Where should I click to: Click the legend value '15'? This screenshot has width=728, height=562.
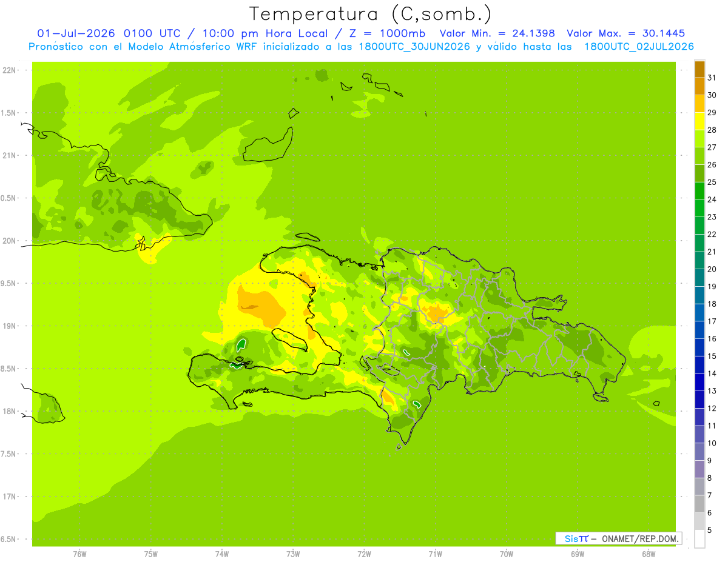click(712, 356)
